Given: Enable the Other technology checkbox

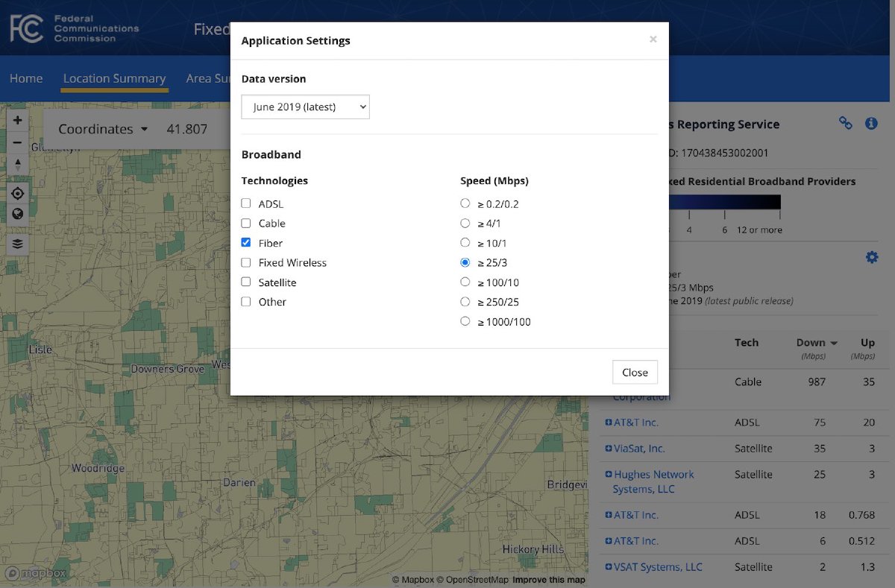Looking at the screenshot, I should coord(246,302).
